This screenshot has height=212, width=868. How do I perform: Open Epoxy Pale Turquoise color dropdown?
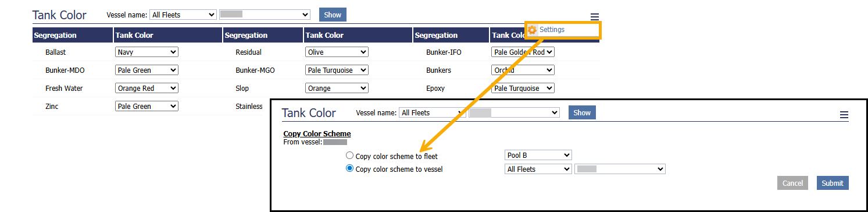tap(523, 88)
